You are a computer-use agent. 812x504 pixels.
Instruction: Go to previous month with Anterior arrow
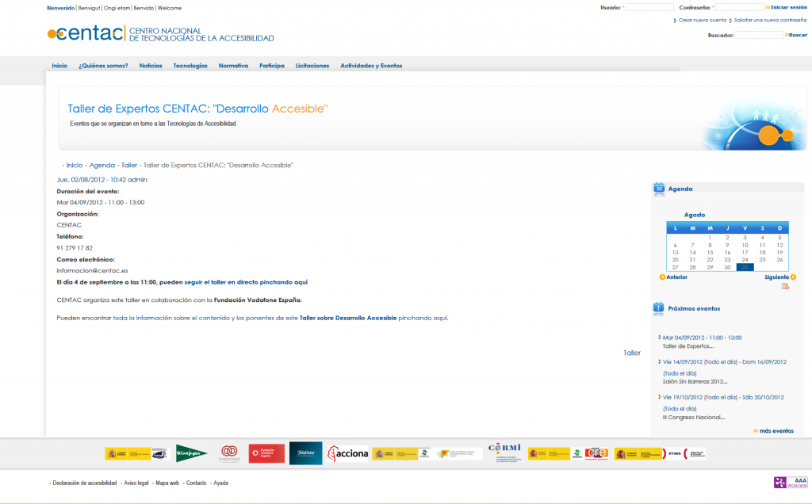point(662,276)
